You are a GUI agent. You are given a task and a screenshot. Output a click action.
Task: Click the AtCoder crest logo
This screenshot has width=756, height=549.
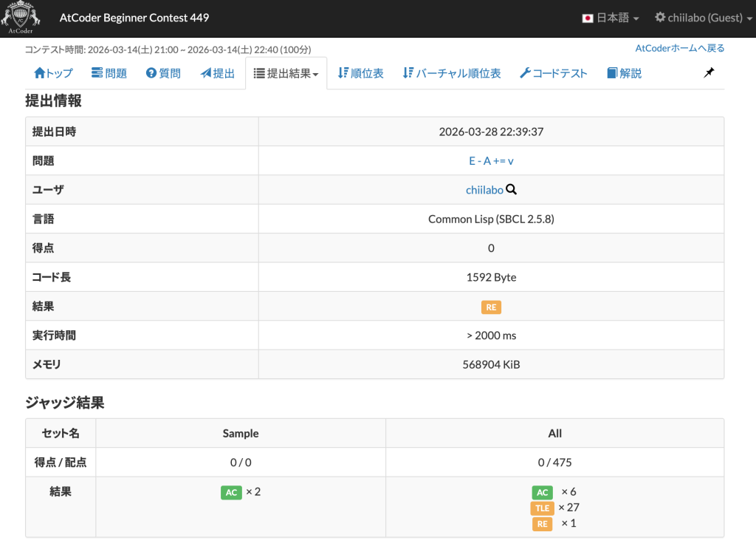tap(21, 18)
